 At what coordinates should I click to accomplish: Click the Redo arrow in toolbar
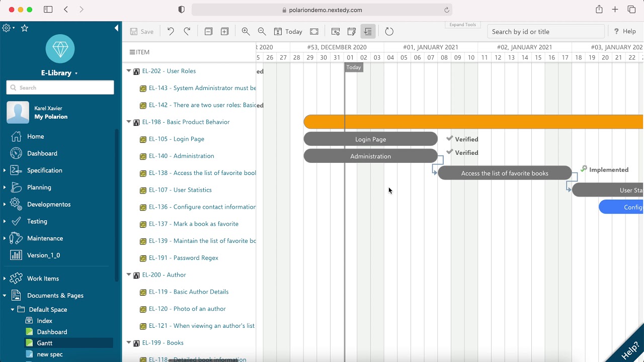(x=187, y=32)
